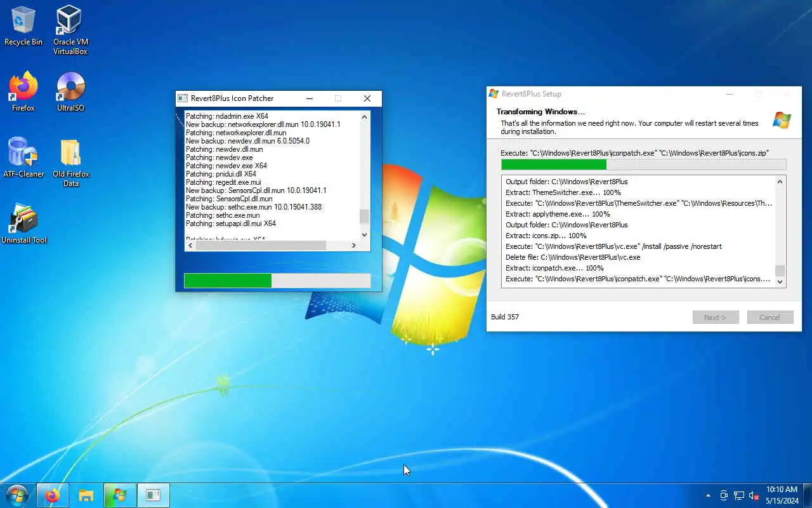Screen dimensions: 812x508
Task: Select 'New backup: networkexplorer.dll.mun 10.0.19041.1' line
Action: [x=263, y=124]
